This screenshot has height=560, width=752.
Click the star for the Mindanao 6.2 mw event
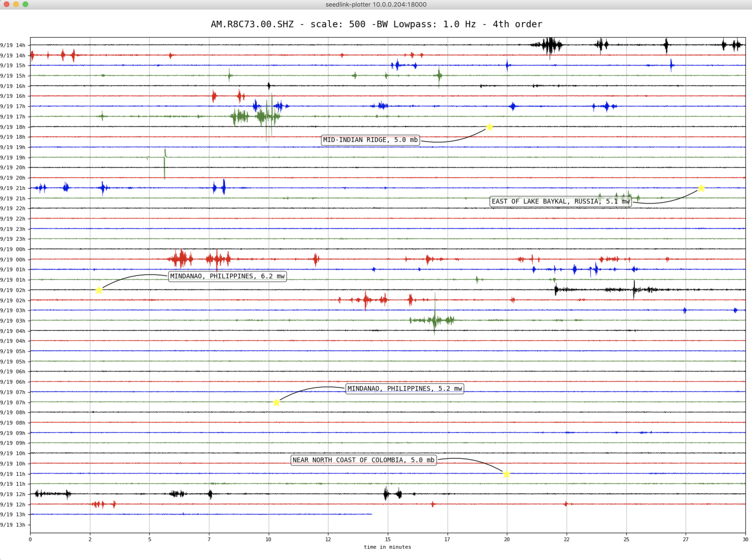(99, 290)
